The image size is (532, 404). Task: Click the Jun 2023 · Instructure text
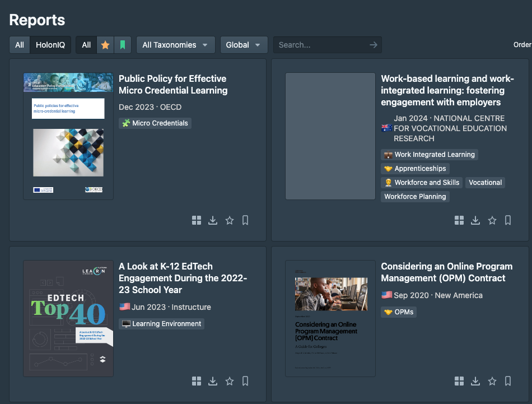[171, 307]
